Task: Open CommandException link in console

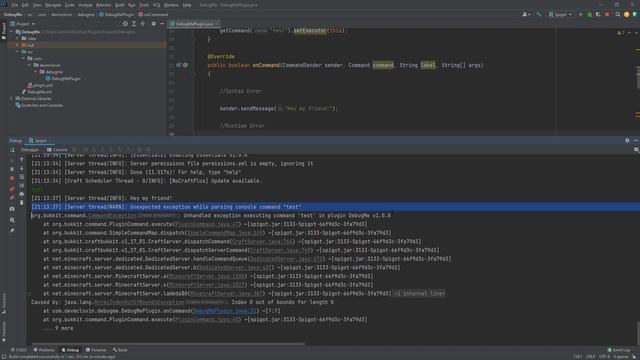Action: point(112,215)
